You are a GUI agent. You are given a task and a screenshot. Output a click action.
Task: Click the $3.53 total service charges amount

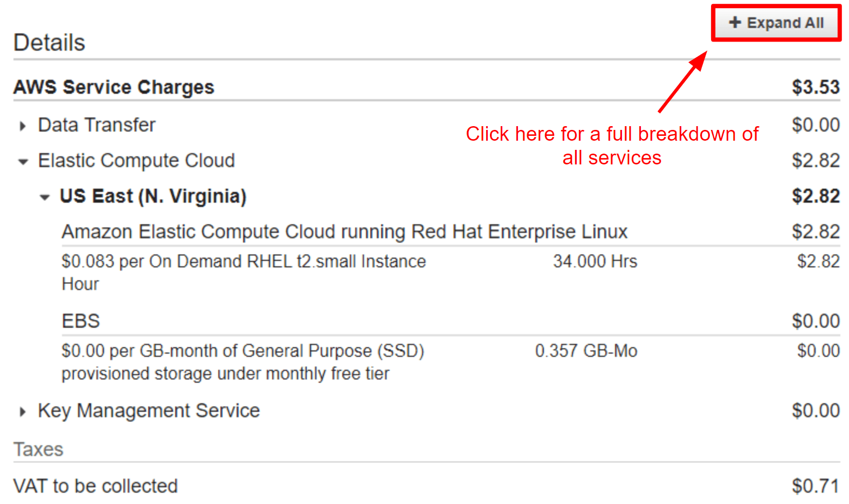click(816, 87)
